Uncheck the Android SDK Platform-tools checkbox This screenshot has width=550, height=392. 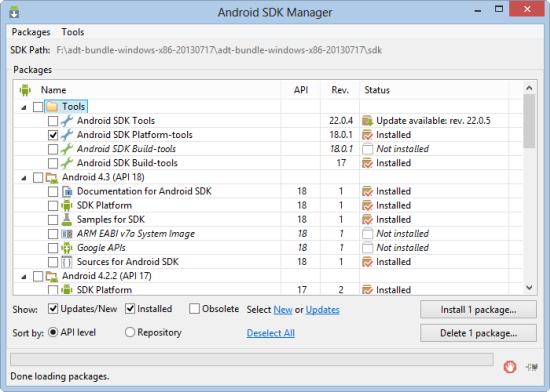click(x=53, y=135)
